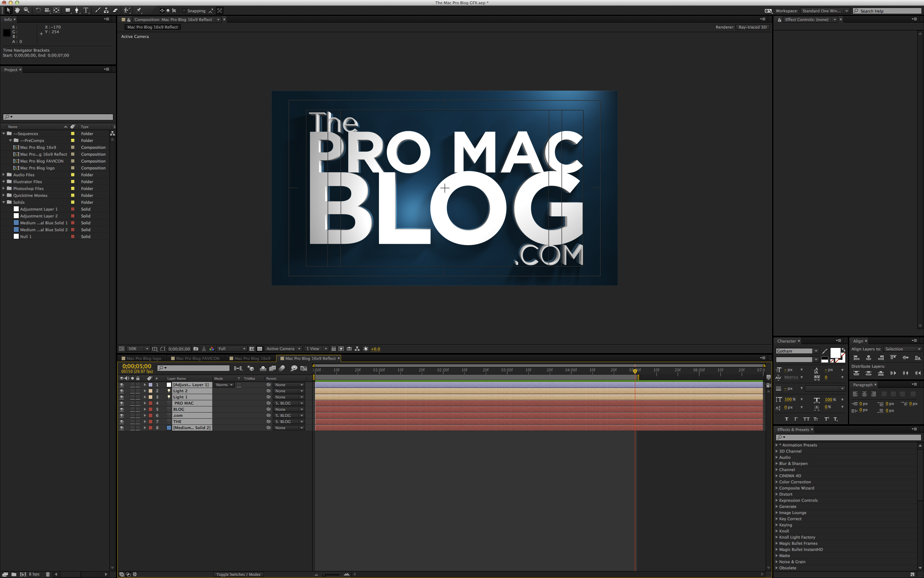Hide the Light 2 layer
The width and height of the screenshot is (924, 578).
(x=121, y=391)
